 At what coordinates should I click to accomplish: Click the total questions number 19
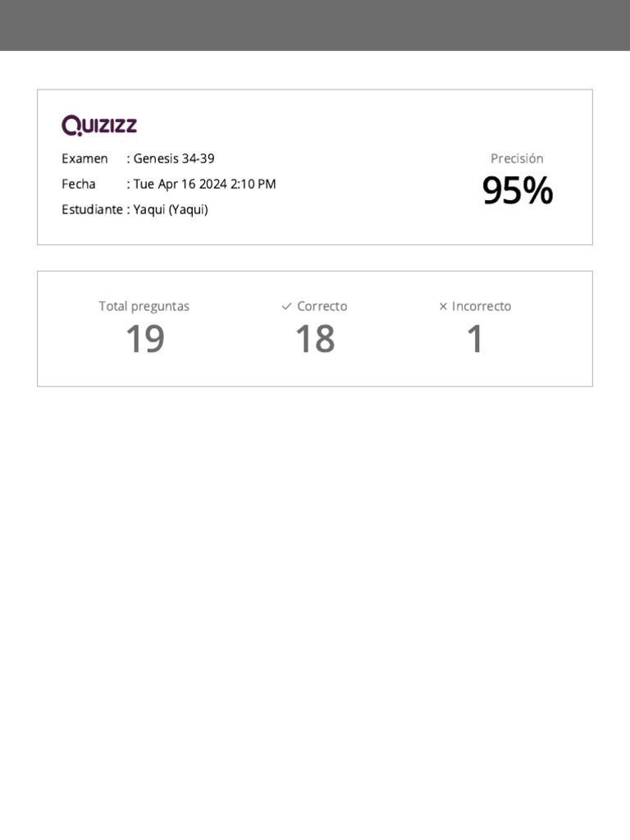tap(144, 339)
